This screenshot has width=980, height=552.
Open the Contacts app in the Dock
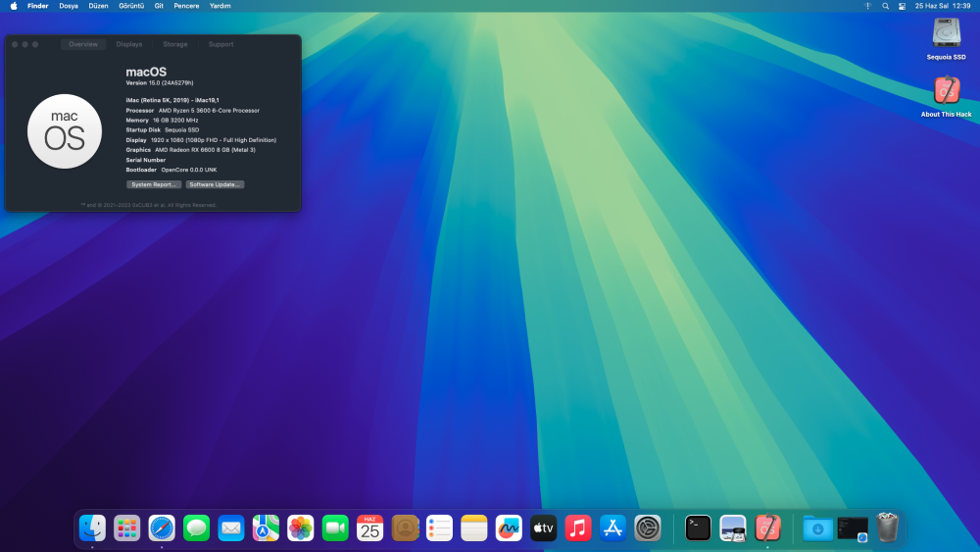coord(405,528)
